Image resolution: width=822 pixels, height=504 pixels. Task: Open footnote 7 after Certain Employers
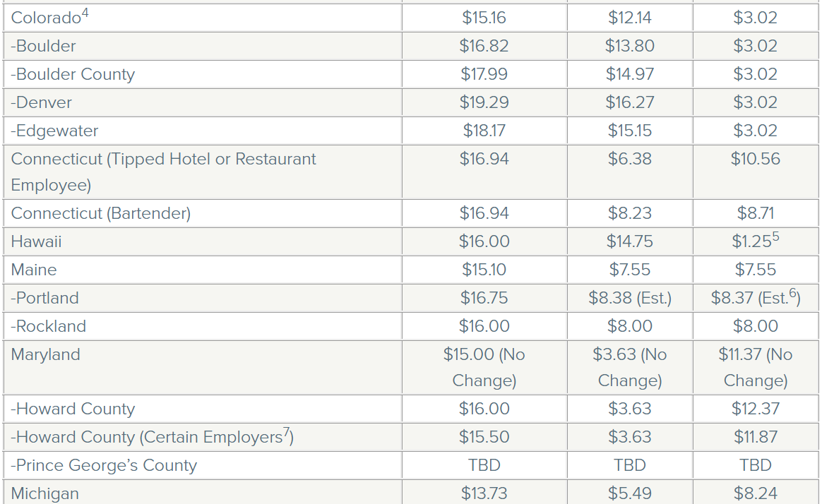coord(287,432)
